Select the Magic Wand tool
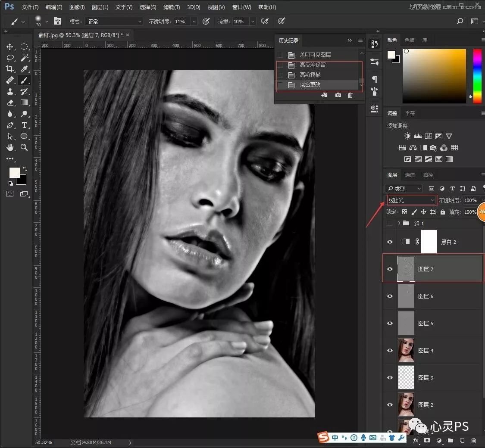Viewport: 485px width, 448px height. click(x=24, y=58)
